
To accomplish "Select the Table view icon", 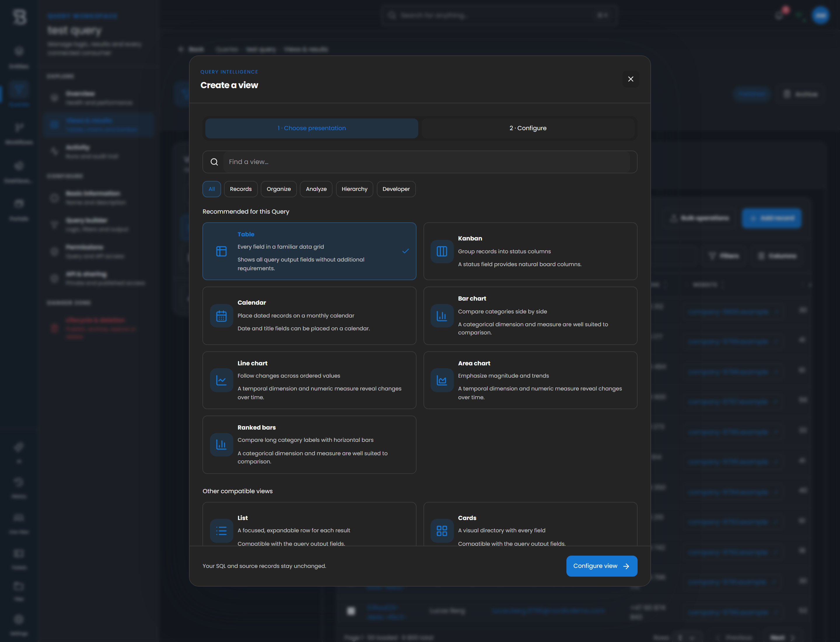I will (x=221, y=251).
